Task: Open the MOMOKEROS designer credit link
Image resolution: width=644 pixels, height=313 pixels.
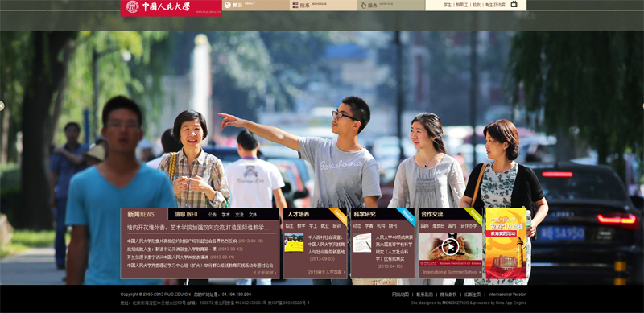Action: [x=456, y=303]
